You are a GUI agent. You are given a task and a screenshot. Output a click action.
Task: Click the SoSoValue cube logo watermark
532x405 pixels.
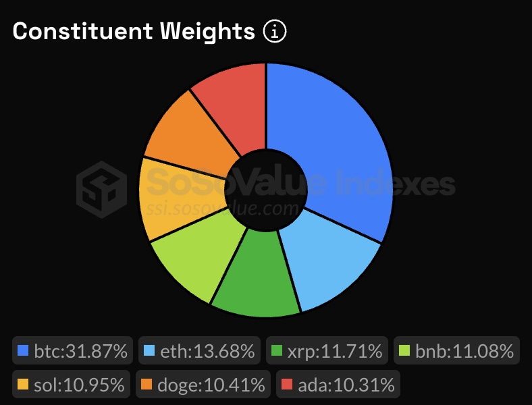[x=101, y=189]
